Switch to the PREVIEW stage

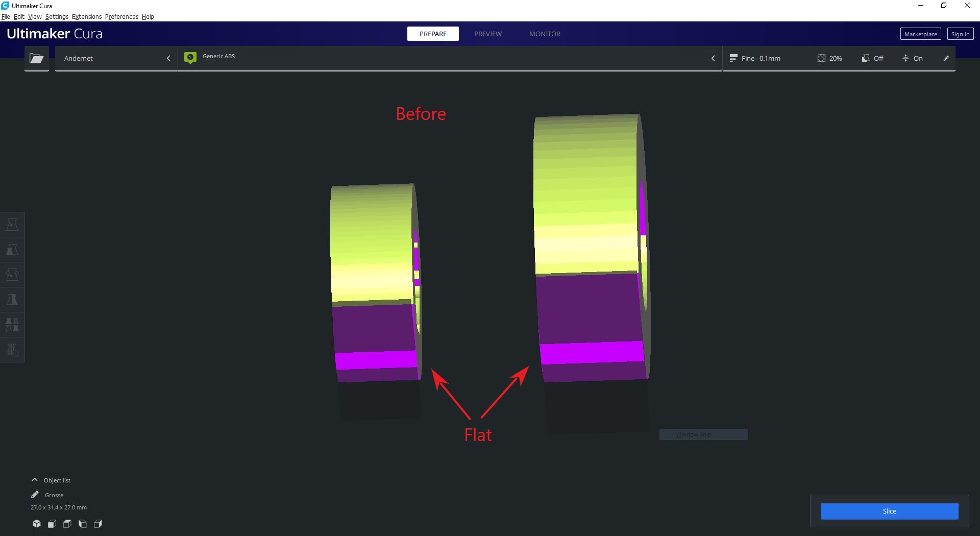[x=488, y=34]
